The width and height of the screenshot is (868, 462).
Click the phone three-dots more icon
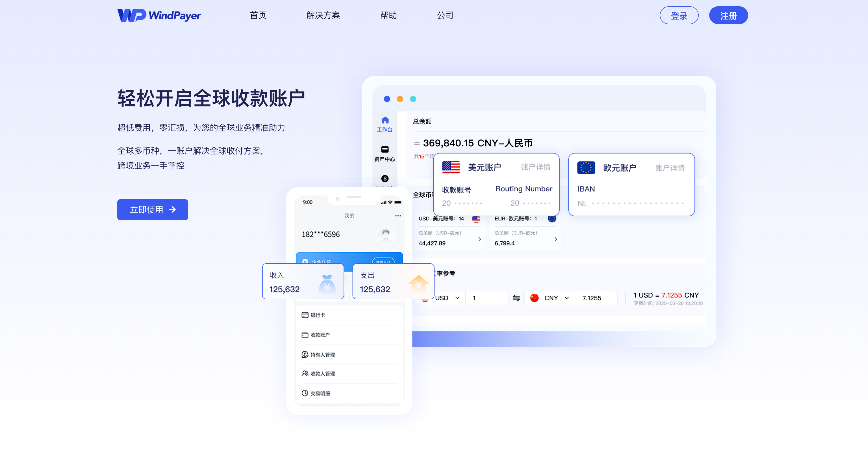click(x=398, y=216)
